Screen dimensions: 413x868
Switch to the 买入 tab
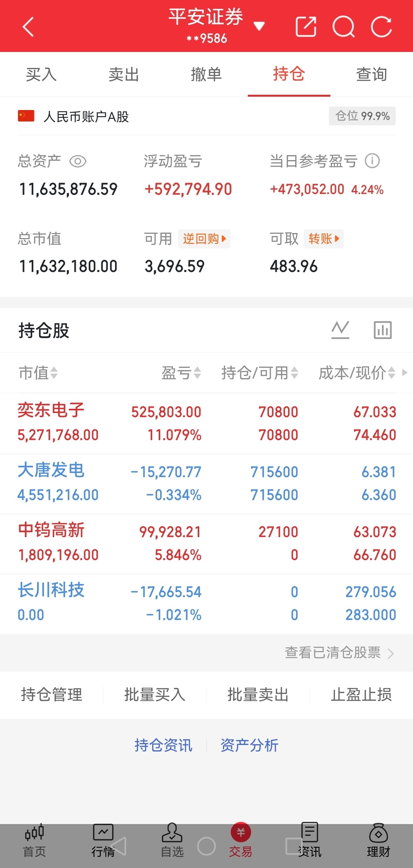point(41,74)
